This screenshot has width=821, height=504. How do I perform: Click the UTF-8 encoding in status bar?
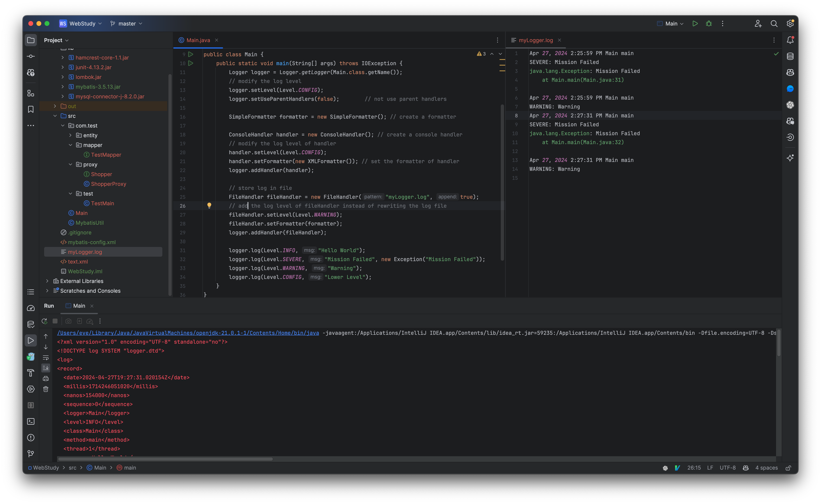point(727,468)
